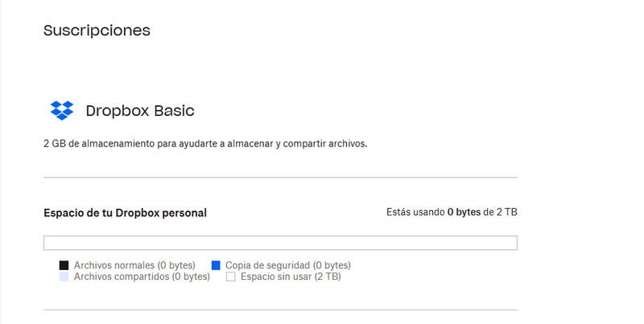644x324 pixels.
Task: Click the bold 0 bytes usage value
Action: pyautogui.click(x=464, y=212)
